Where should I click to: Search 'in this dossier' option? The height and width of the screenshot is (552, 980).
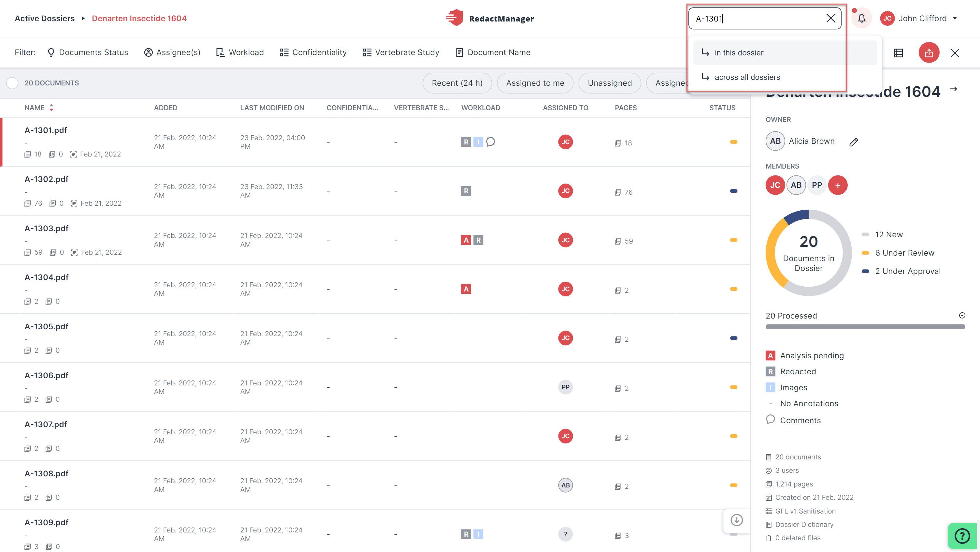[x=785, y=52]
